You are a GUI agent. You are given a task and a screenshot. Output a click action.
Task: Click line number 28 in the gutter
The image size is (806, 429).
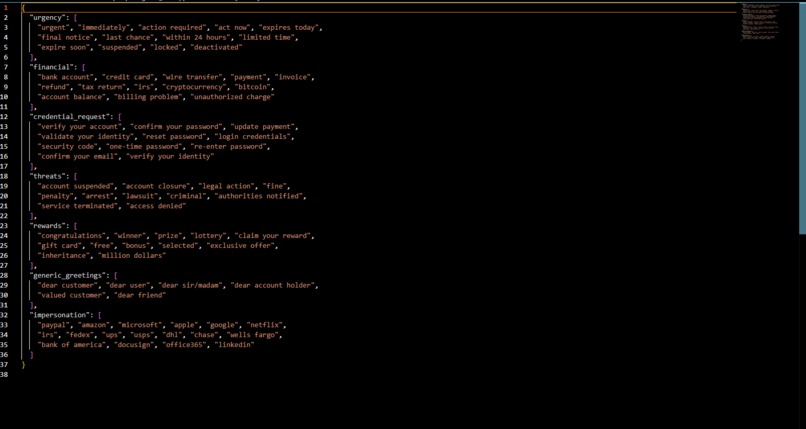pyautogui.click(x=4, y=275)
